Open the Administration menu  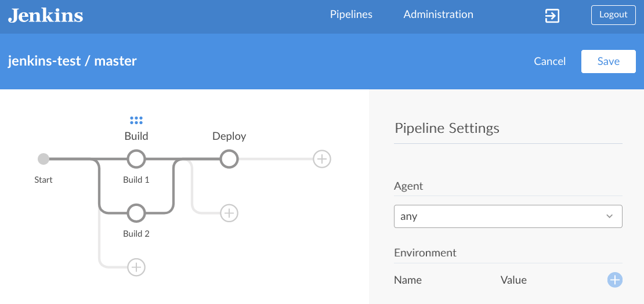coord(438,15)
